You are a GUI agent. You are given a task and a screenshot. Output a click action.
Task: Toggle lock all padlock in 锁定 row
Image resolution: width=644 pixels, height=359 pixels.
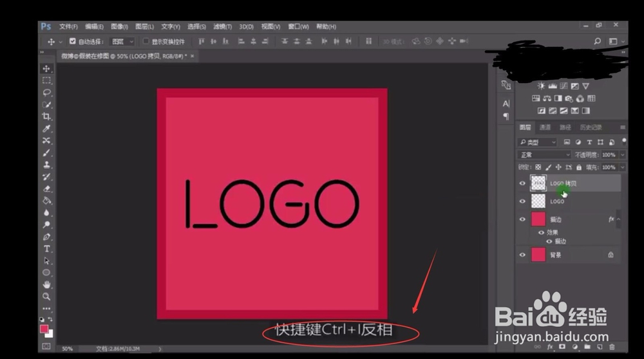[x=579, y=167]
